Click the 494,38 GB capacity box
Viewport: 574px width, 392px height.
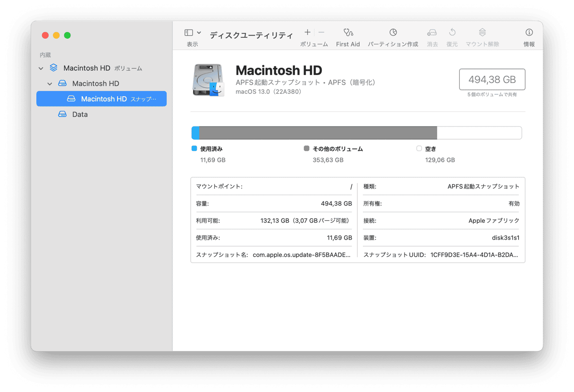click(492, 80)
